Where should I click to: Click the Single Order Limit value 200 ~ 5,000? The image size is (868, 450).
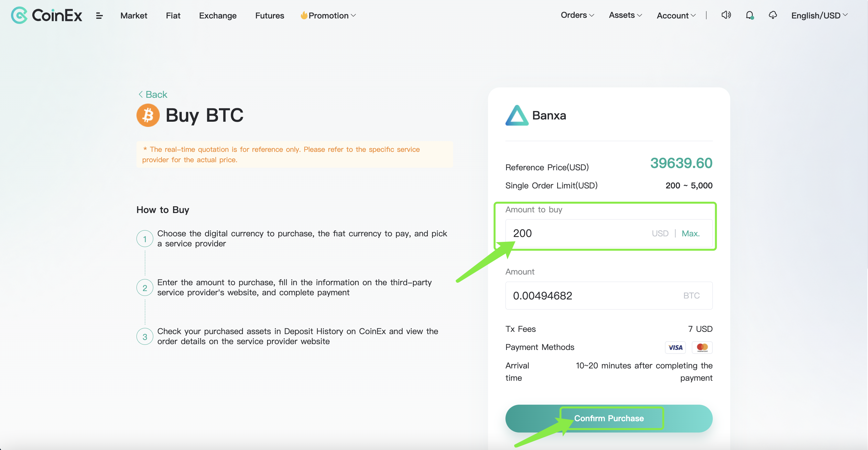(x=689, y=186)
